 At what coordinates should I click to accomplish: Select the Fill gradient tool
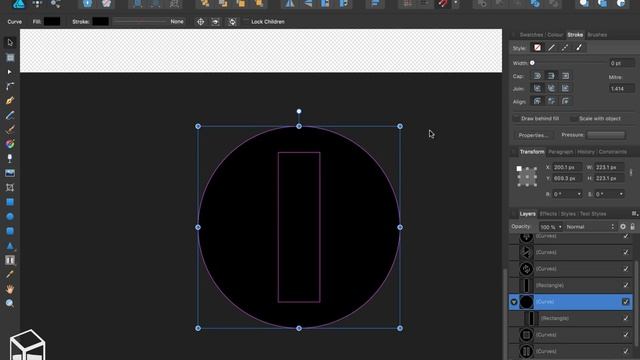click(10, 144)
